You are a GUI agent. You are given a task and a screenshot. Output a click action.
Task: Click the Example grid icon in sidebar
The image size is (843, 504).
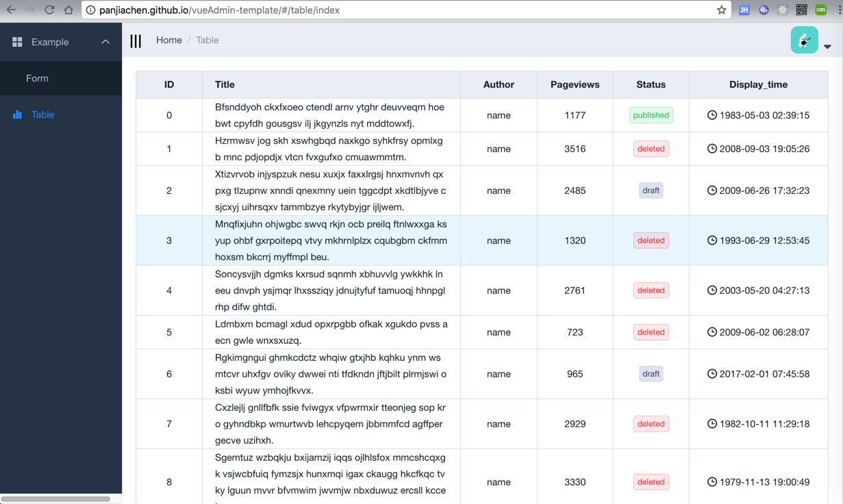coord(17,42)
